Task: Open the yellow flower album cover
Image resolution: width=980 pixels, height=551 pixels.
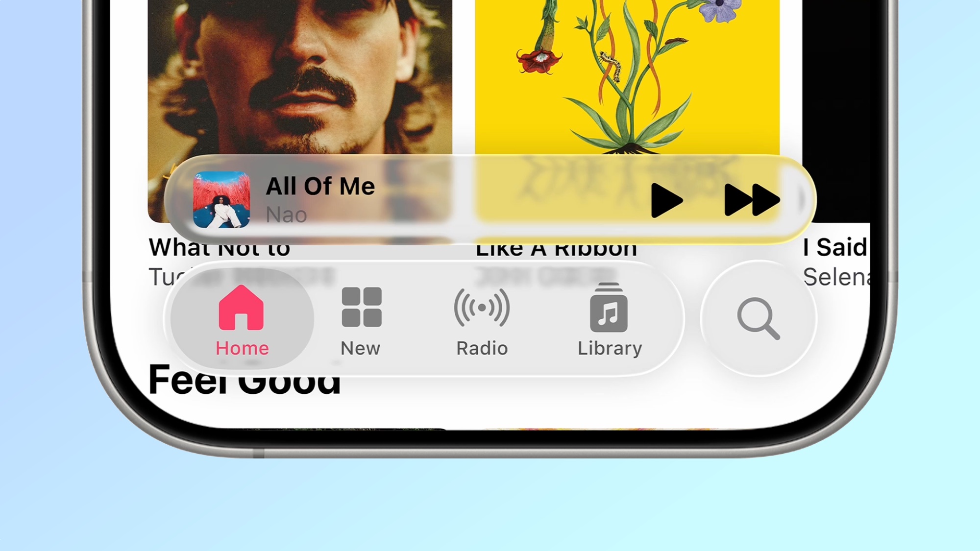Action: pos(627,77)
